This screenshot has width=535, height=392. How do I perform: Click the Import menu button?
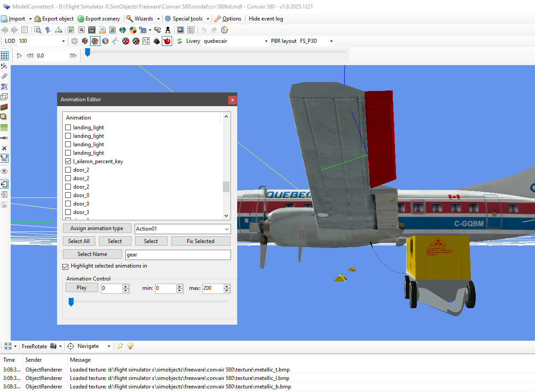pos(13,19)
